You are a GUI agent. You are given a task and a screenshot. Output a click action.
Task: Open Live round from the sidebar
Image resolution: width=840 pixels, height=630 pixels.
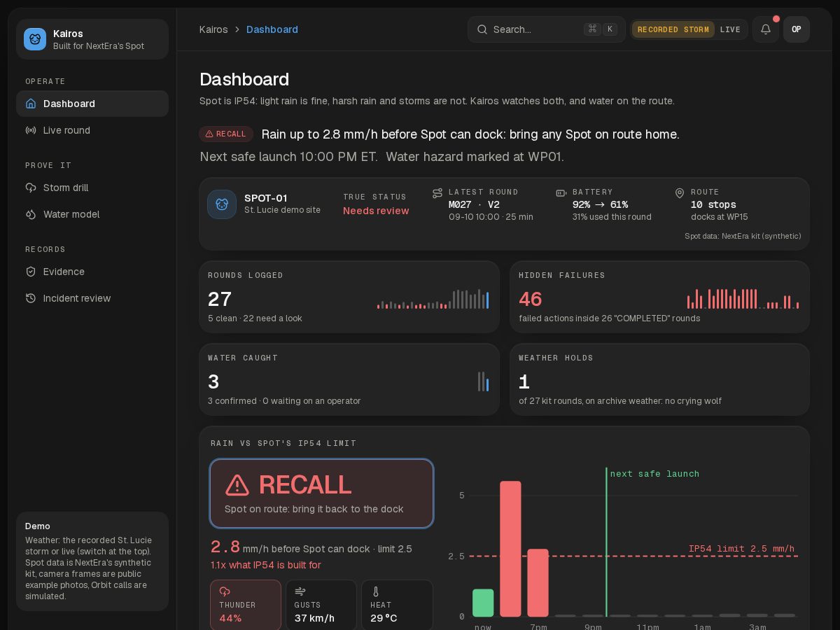point(92,130)
